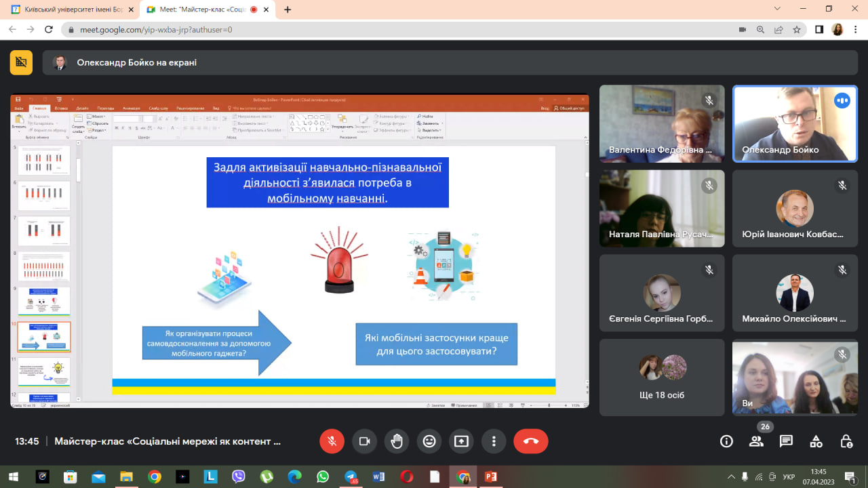The width and height of the screenshot is (868, 488).
Task: Open Telegram from the Windows taskbar
Action: (351, 476)
